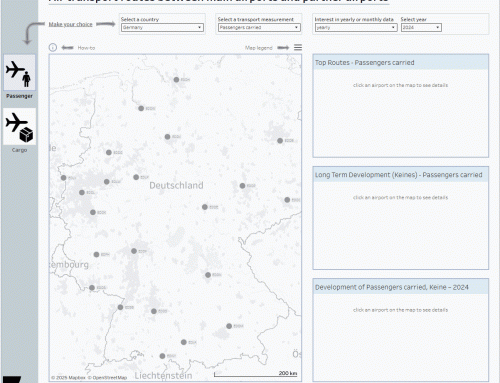Click the 200 km map scale label
Screen dimensions: 500x383
pyautogui.click(x=288, y=373)
